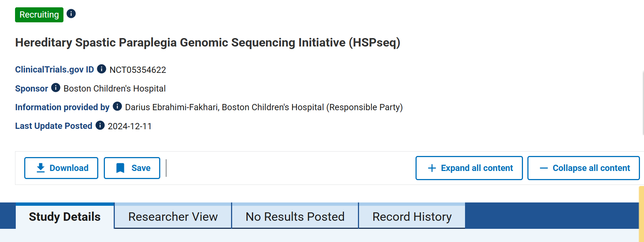This screenshot has height=242, width=644.
Task: Click the Information provided by label
Action: pyautogui.click(x=62, y=107)
